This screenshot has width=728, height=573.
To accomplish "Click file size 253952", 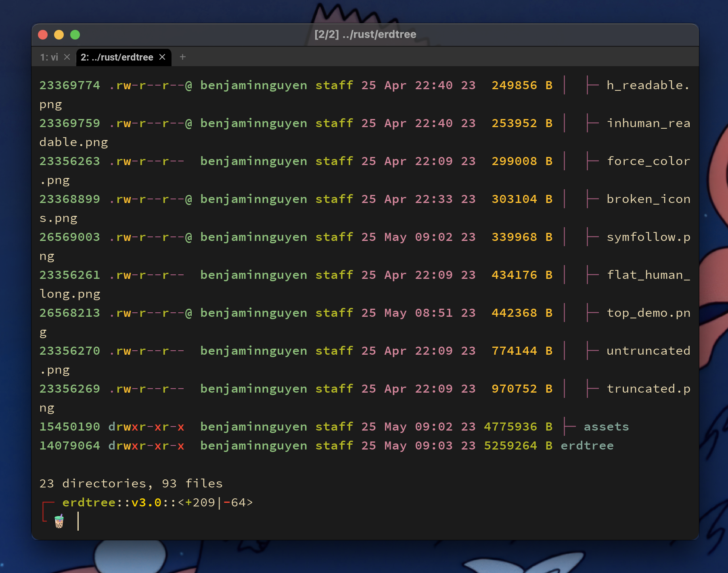I will click(x=514, y=123).
